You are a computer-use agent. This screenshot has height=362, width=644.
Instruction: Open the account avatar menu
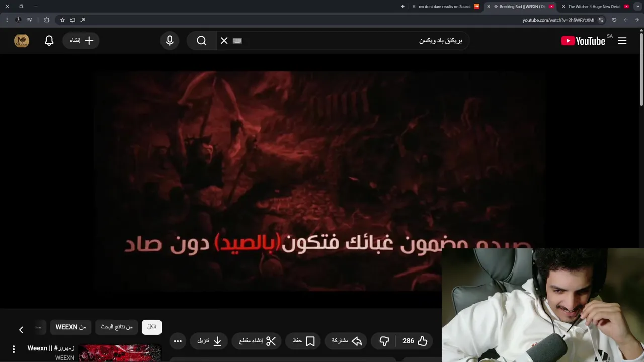point(22,41)
